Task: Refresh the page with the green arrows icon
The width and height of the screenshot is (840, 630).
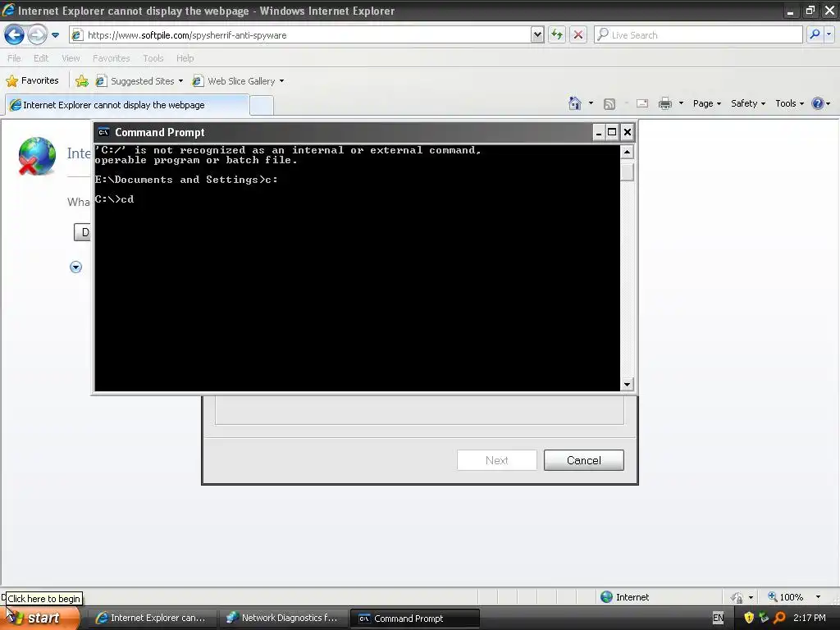Action: pos(557,34)
